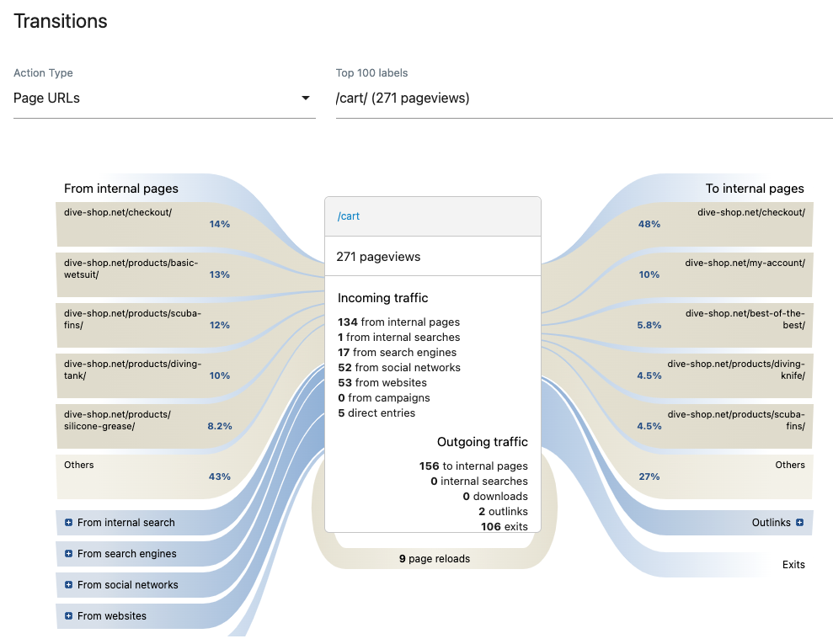Expand the From search engines plus icon
The width and height of the screenshot is (833, 644).
click(x=68, y=554)
